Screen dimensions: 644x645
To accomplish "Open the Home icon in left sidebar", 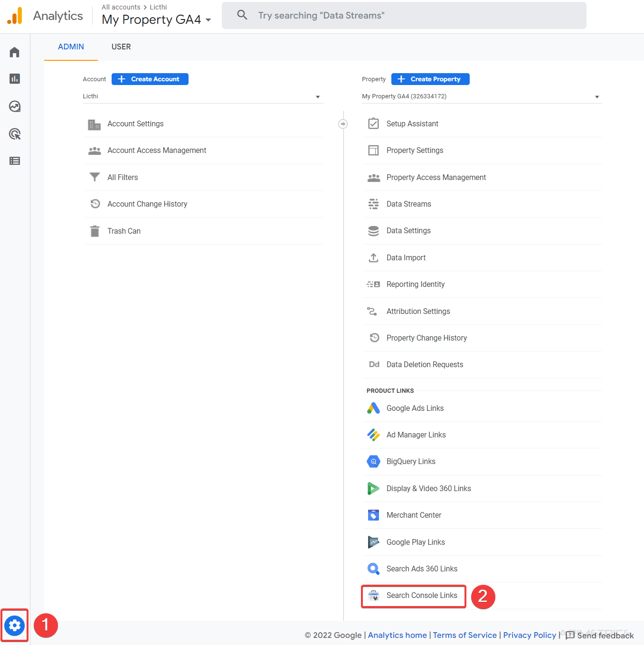I will 15,52.
